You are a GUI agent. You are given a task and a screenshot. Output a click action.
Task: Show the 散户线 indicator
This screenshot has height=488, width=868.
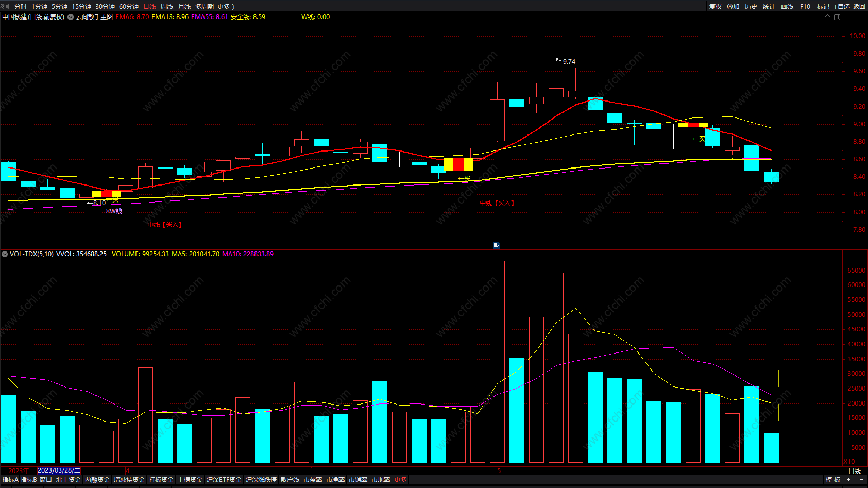coord(290,480)
